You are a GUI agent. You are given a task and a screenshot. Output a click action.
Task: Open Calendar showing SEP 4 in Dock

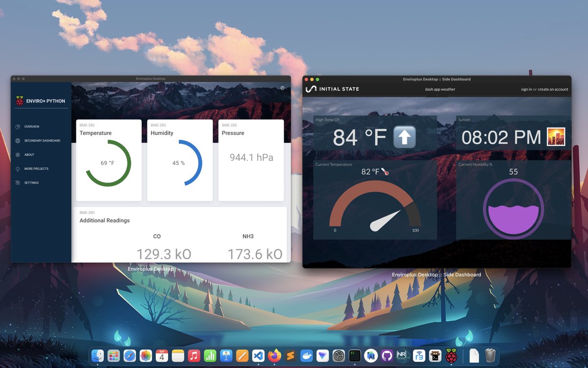pyautogui.click(x=162, y=355)
